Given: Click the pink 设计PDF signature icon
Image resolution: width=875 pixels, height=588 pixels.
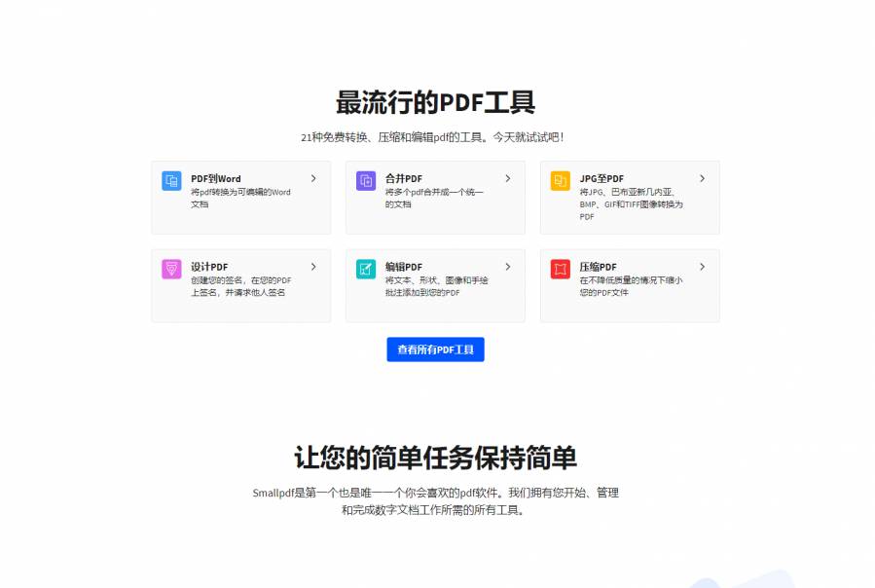Looking at the screenshot, I should [x=171, y=269].
